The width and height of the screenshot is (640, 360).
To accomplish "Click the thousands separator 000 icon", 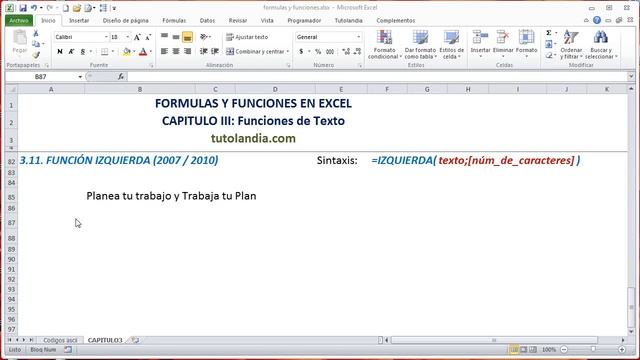I will (x=330, y=51).
